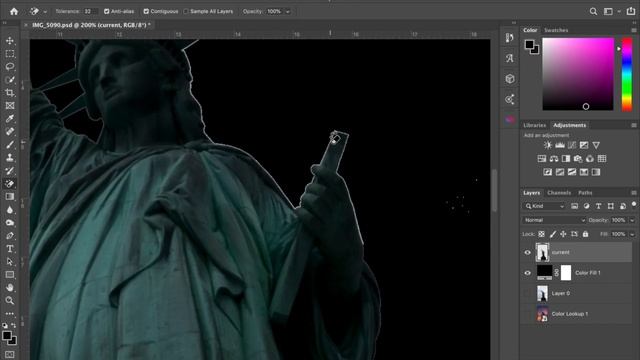Select the Frame tool
Image resolution: width=640 pixels, height=360 pixels.
click(x=10, y=106)
